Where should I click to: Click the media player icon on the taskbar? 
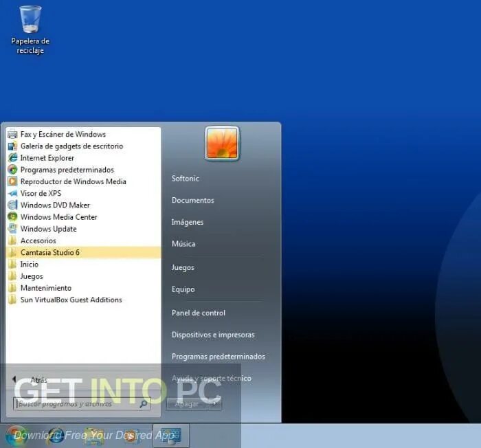click(x=131, y=436)
